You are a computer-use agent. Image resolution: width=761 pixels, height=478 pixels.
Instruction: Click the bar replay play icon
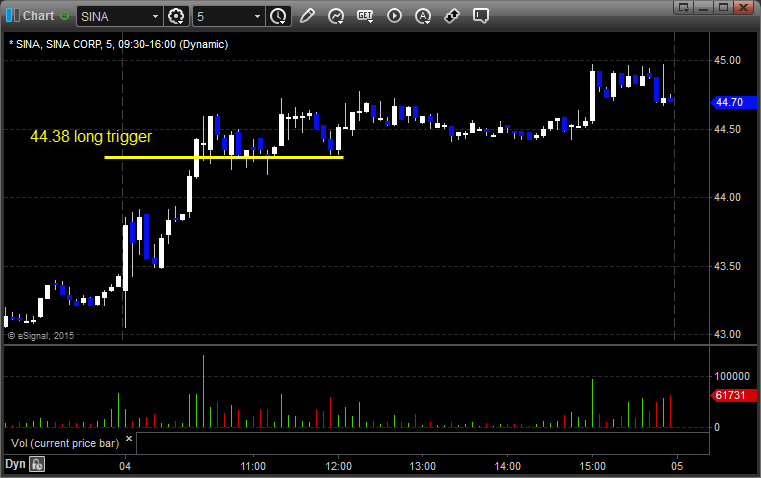[x=394, y=16]
